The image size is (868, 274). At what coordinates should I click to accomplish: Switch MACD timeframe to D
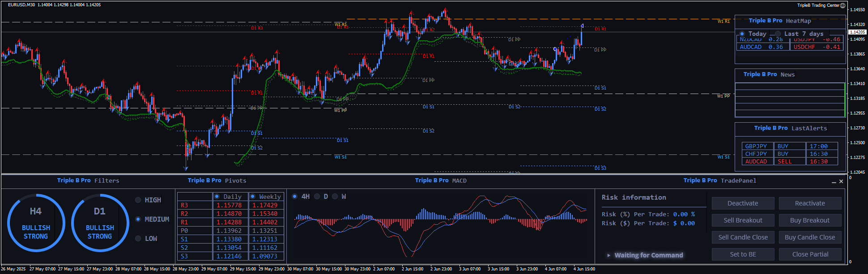pyautogui.click(x=317, y=197)
